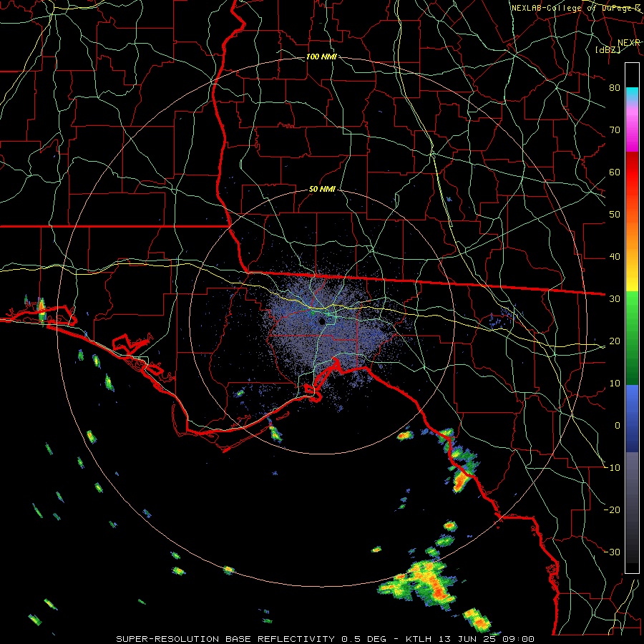Viewport: 644px width, 644px height.
Task: Click the NEXLAB-College of DuPage credit text
Action: [575, 8]
